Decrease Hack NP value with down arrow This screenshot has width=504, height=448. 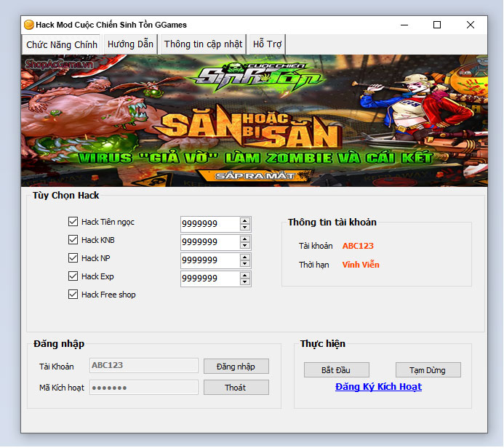click(x=245, y=264)
